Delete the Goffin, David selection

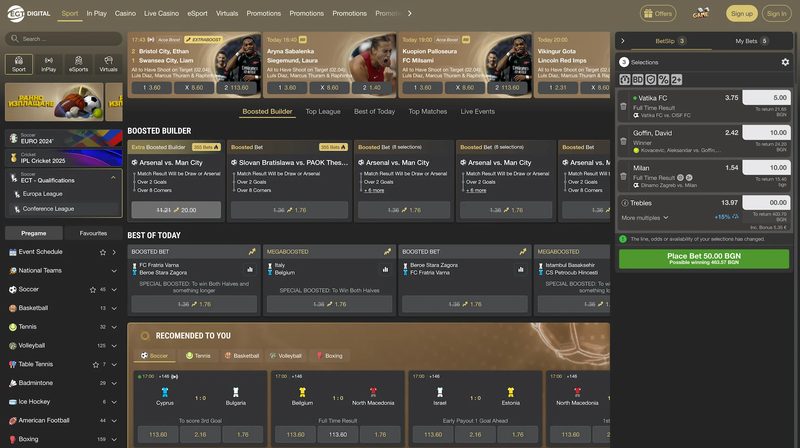click(x=623, y=141)
